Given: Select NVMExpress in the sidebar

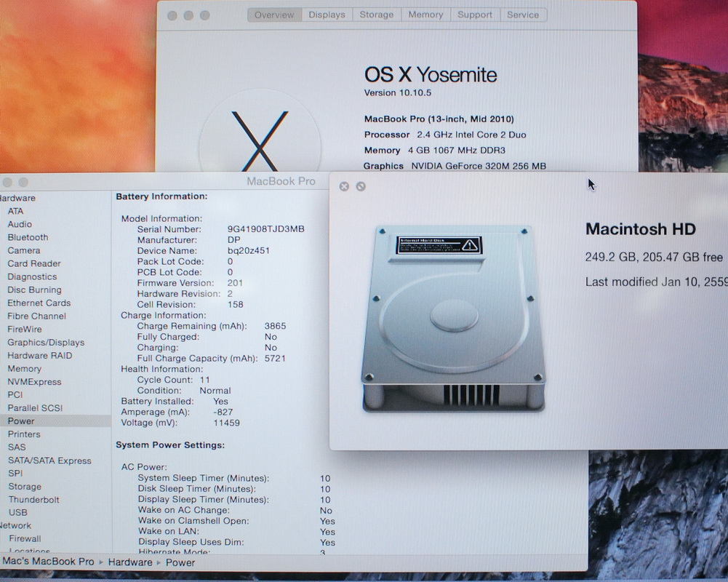Looking at the screenshot, I should click(34, 382).
